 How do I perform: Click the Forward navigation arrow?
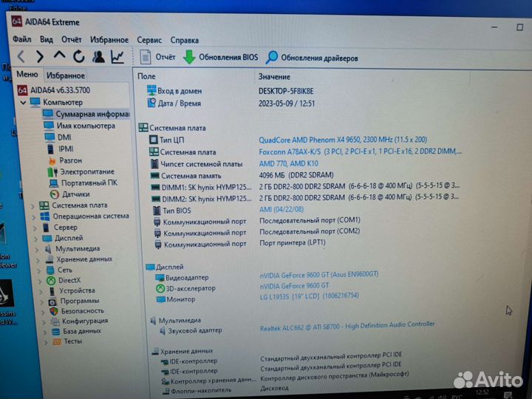[x=40, y=56]
